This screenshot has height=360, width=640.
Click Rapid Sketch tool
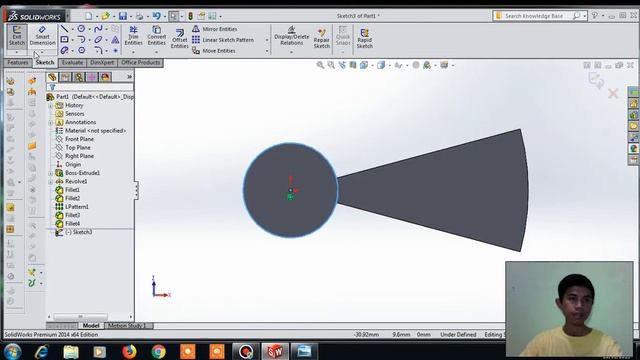(364, 38)
